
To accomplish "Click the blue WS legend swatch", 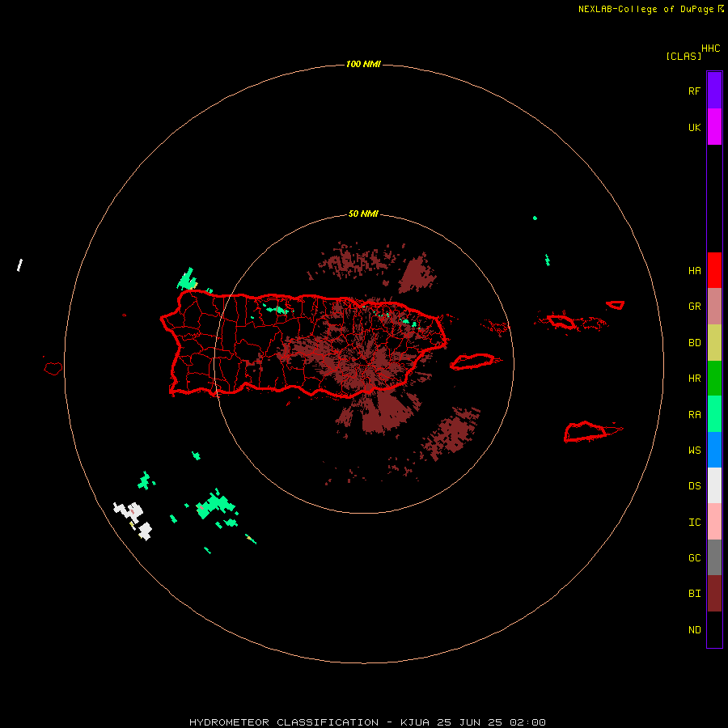I will (x=714, y=450).
